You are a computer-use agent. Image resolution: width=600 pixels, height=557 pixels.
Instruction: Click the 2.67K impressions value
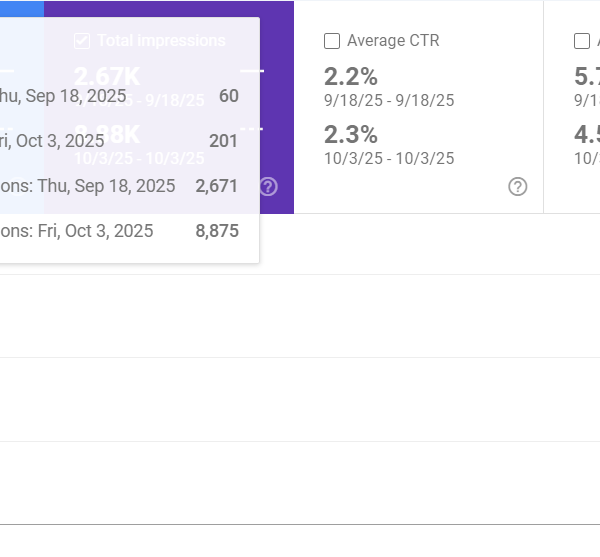tap(107, 76)
